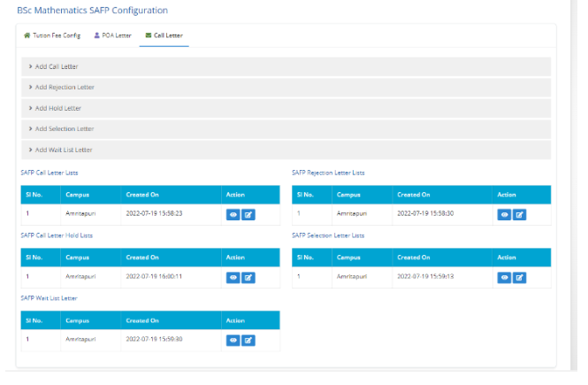This screenshot has height=385, width=588.
Task: Select the Call Letter tab
Action: click(164, 35)
